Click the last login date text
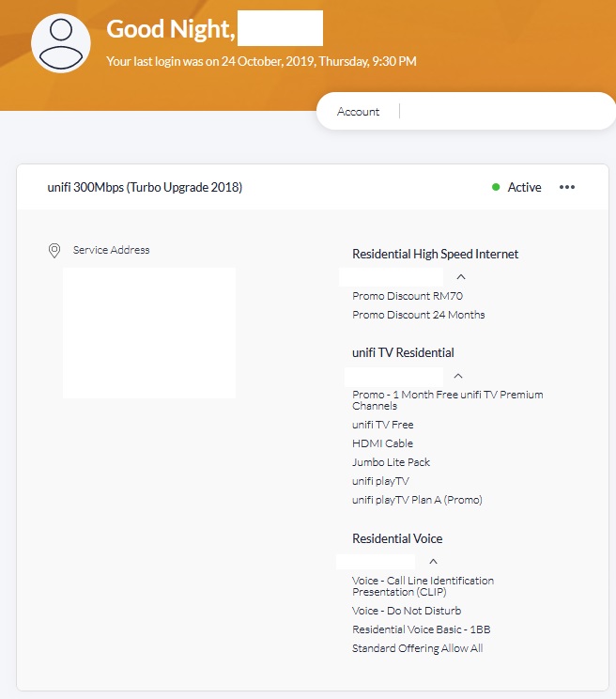The height and width of the screenshot is (699, 616). coord(261,61)
